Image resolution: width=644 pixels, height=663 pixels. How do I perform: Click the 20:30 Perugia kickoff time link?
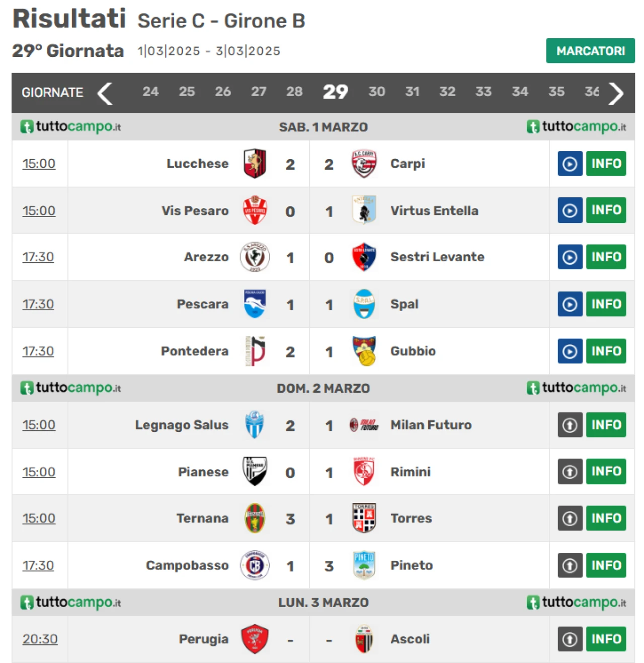click(40, 639)
